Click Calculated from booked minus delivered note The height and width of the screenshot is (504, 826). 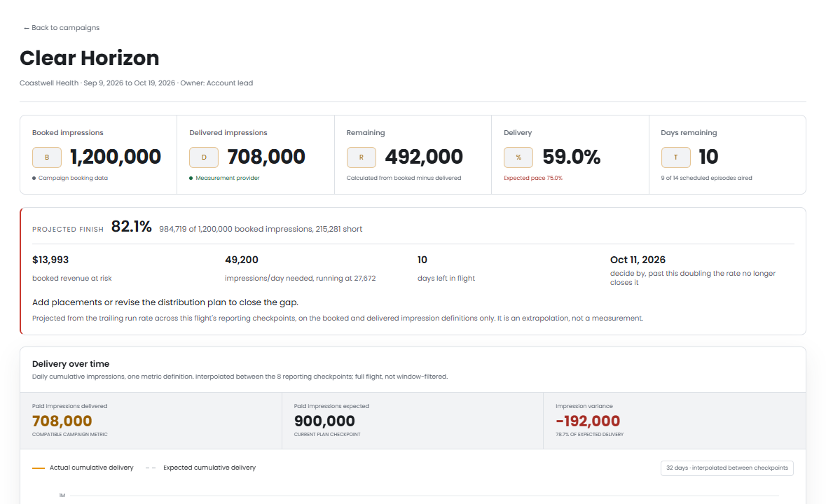point(404,178)
